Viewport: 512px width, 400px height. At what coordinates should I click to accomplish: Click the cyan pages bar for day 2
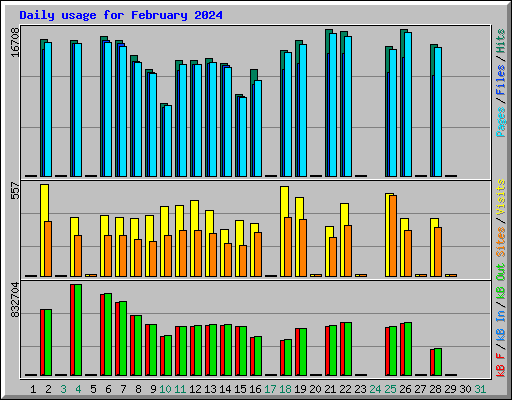click(48, 109)
